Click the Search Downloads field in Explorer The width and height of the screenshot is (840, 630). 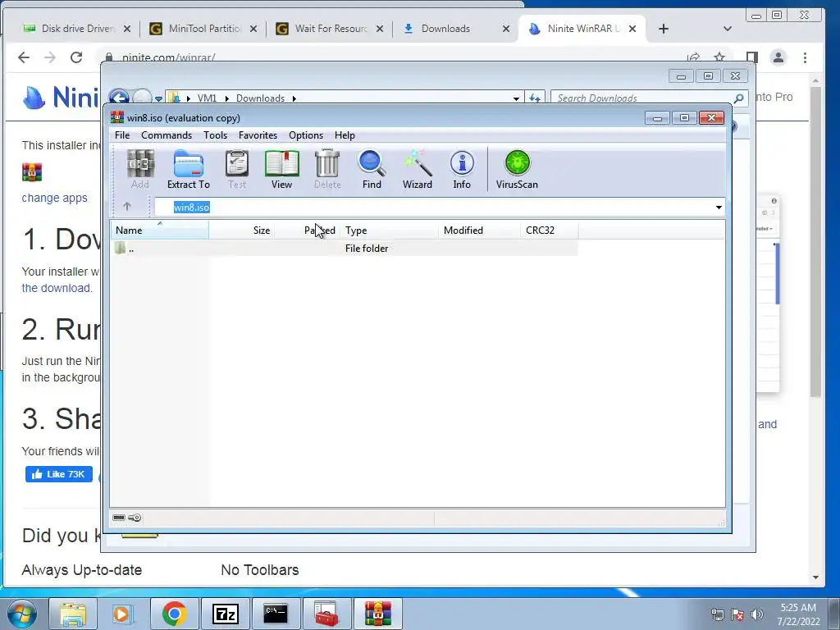point(649,98)
